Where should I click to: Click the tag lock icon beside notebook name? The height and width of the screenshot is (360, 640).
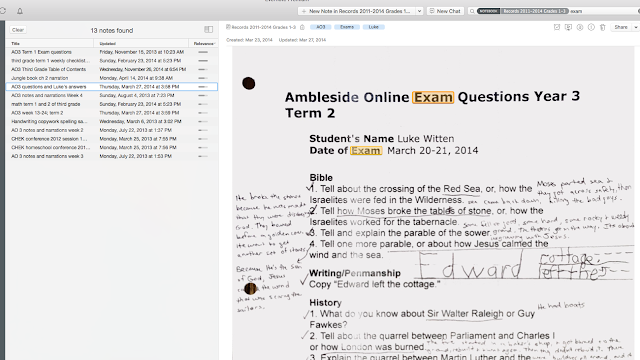pos(302,27)
